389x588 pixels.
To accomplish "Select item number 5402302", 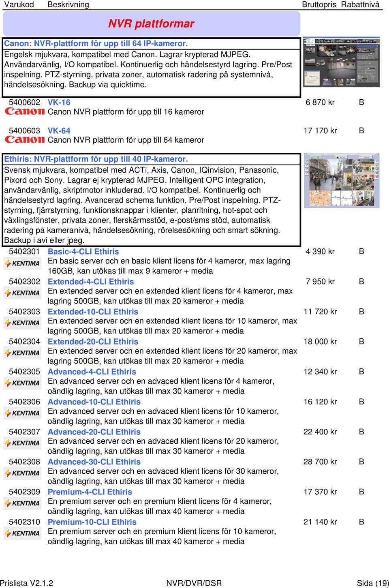I will pyautogui.click(x=24, y=282).
